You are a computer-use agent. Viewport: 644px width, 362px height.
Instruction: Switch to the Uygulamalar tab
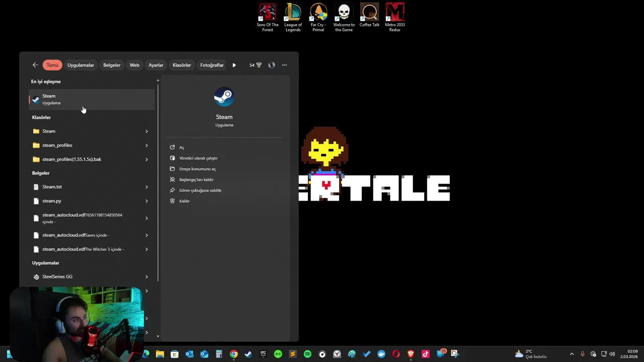(80, 65)
